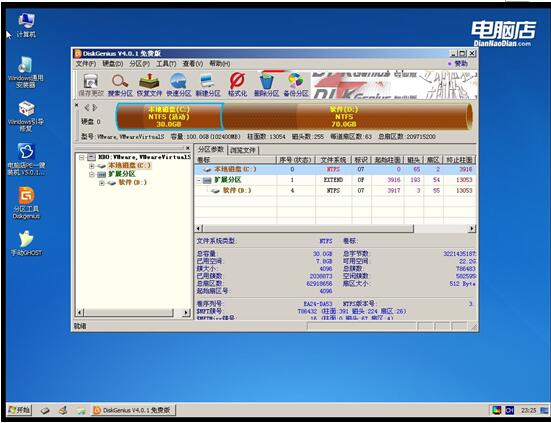Click the 文件系统 column header

[x=333, y=160]
